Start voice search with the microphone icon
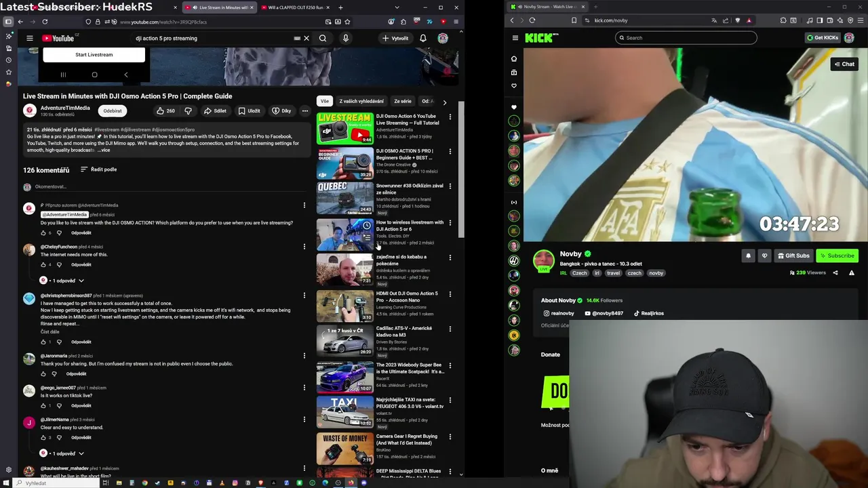 point(345,38)
